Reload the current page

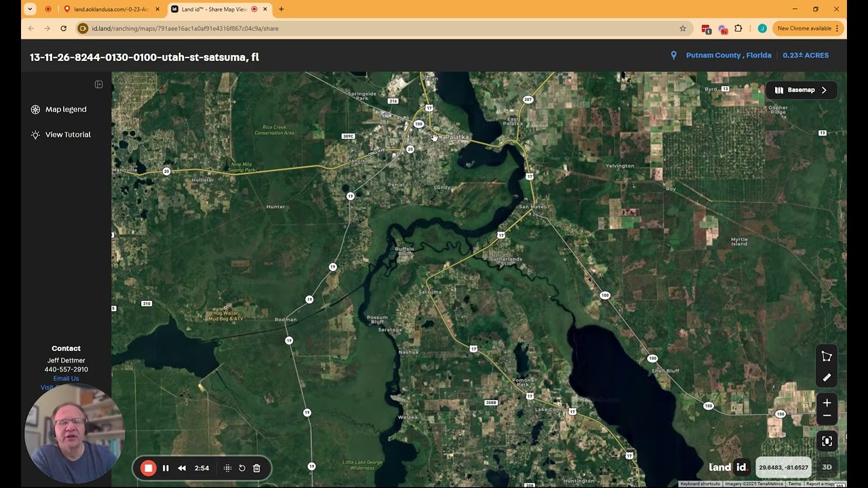point(64,28)
